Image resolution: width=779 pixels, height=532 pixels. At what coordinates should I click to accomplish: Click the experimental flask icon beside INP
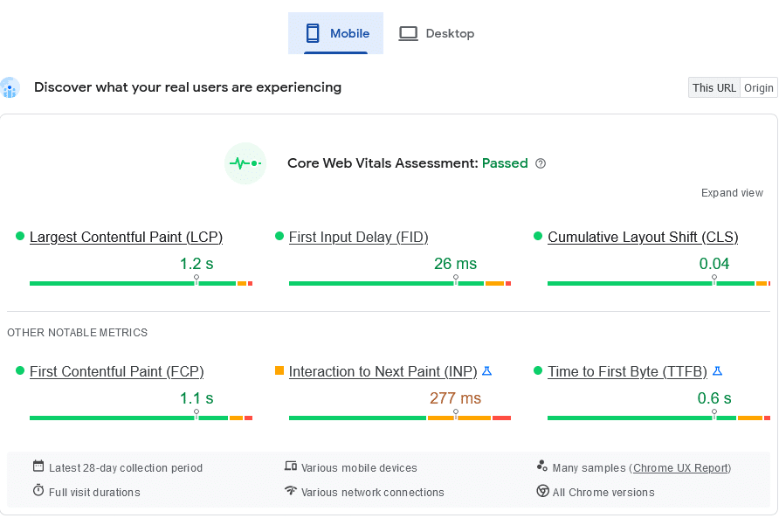[x=487, y=370]
